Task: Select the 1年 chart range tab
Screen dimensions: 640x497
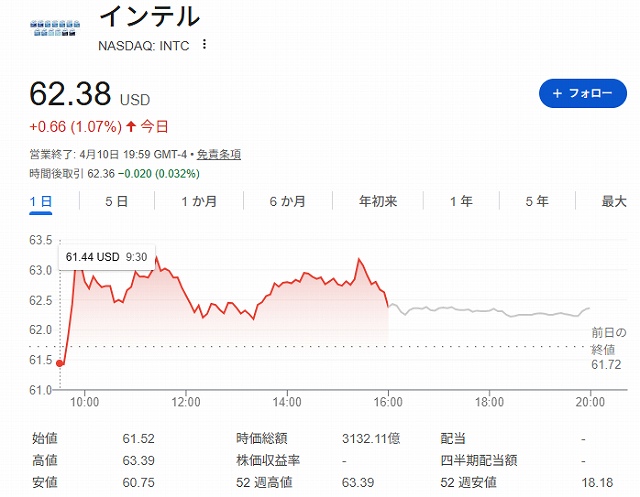Action: point(461,201)
